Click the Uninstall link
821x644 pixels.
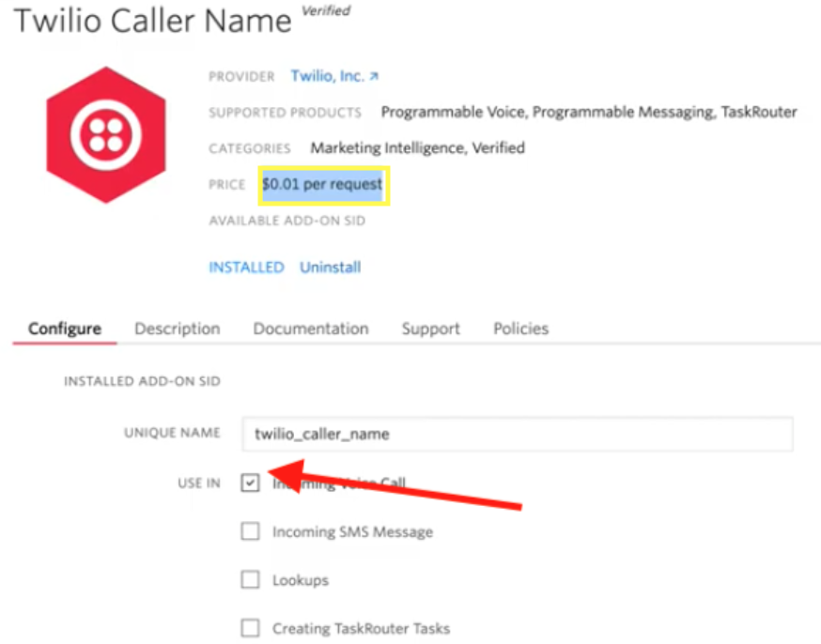click(x=330, y=268)
